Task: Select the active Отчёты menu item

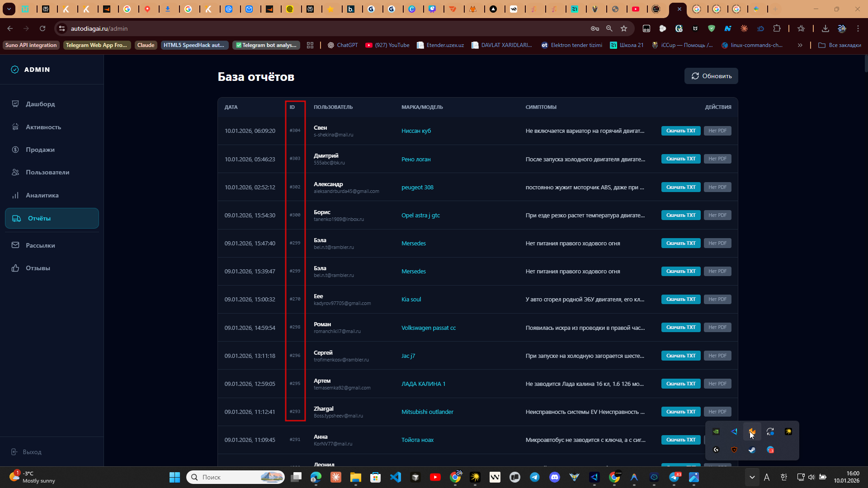Action: (x=52, y=218)
